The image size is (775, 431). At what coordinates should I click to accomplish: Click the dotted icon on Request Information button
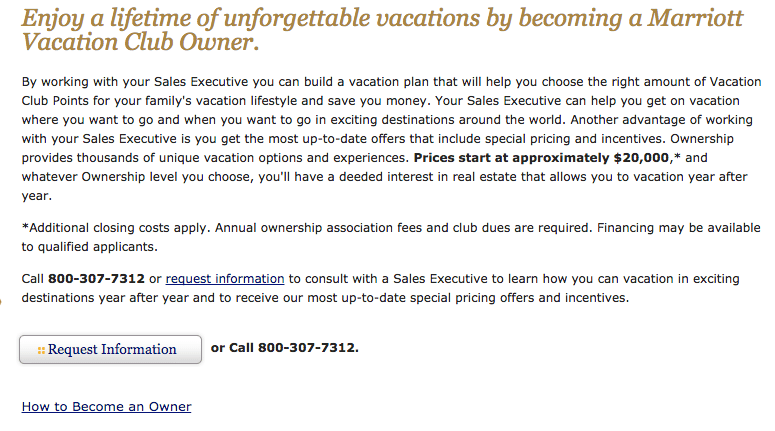point(41,350)
